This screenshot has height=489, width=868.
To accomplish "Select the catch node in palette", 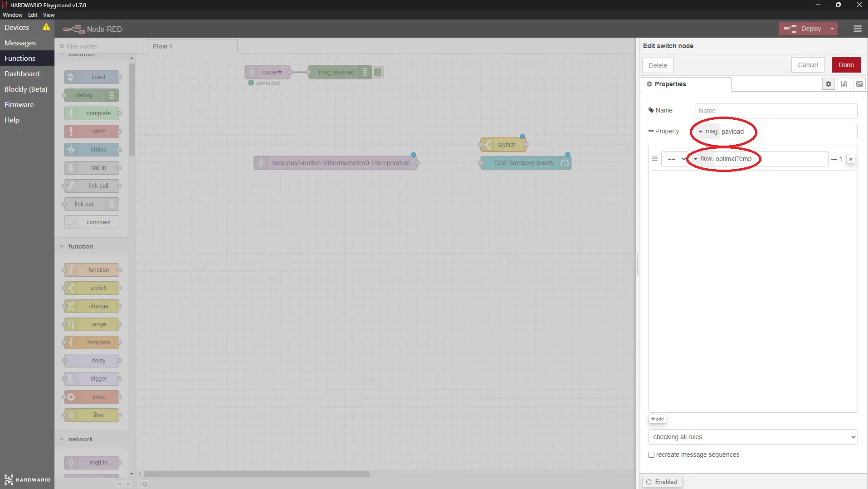I will tap(92, 132).
